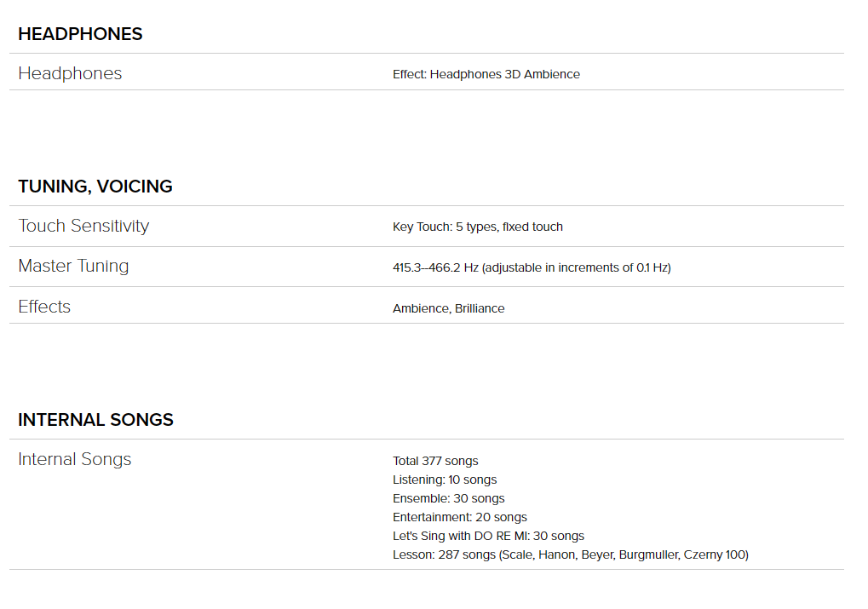Viewport: 868px width, 609px height.
Task: Click Key Touch: 5 types, fixed touch
Action: (x=478, y=227)
